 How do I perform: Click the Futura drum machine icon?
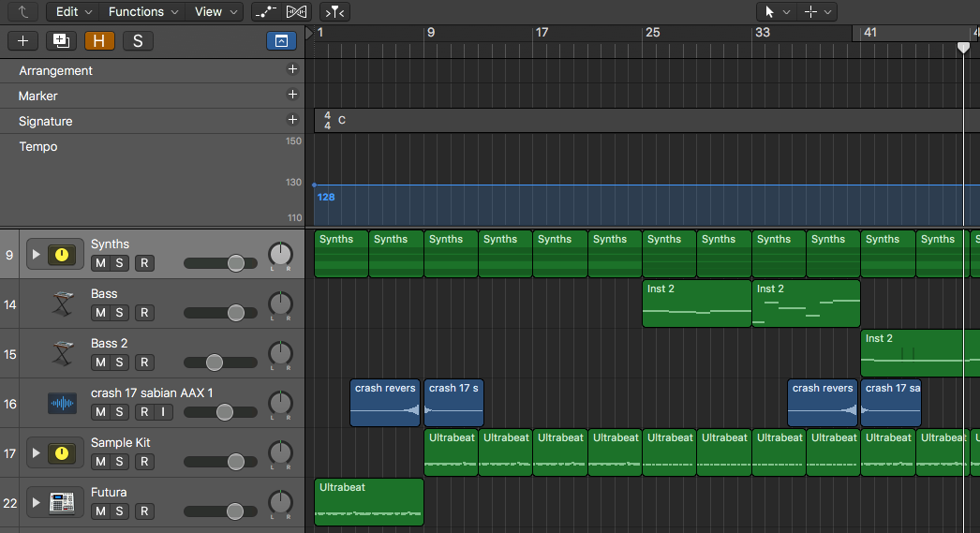coord(62,502)
